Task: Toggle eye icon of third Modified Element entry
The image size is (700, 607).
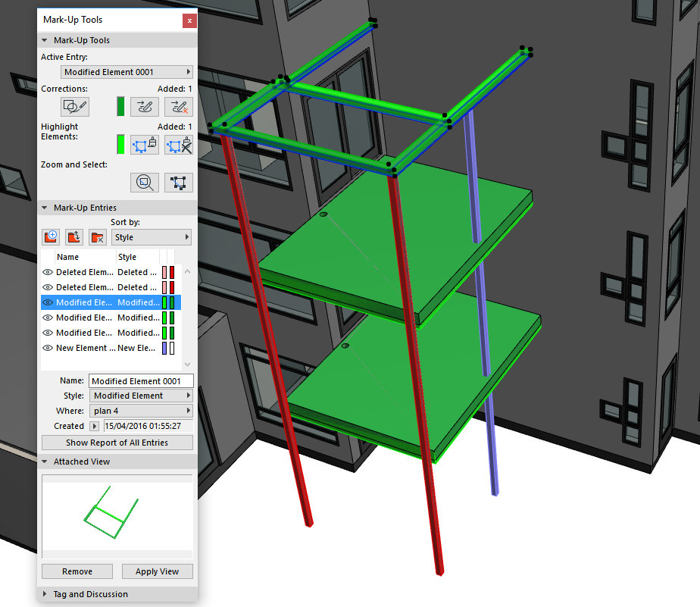Action: tap(47, 333)
